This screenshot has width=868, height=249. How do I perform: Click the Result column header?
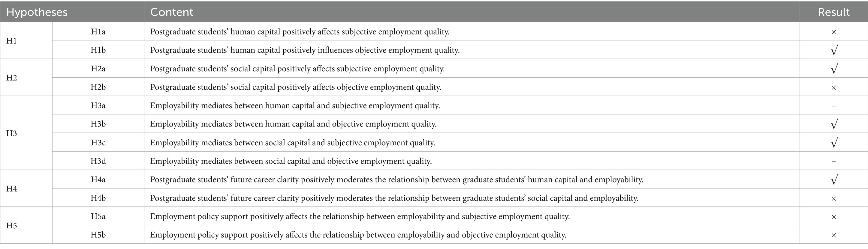833,12
